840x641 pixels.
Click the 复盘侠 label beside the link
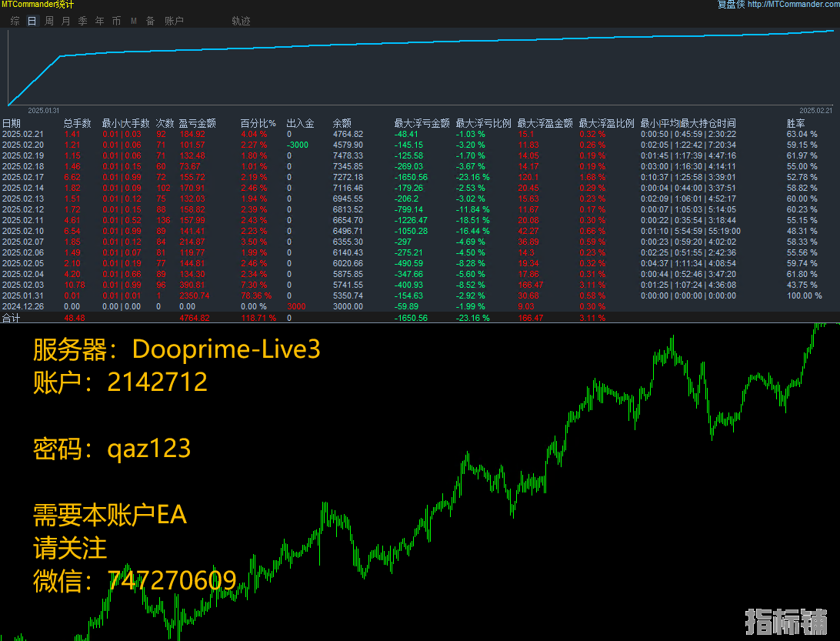732,5
